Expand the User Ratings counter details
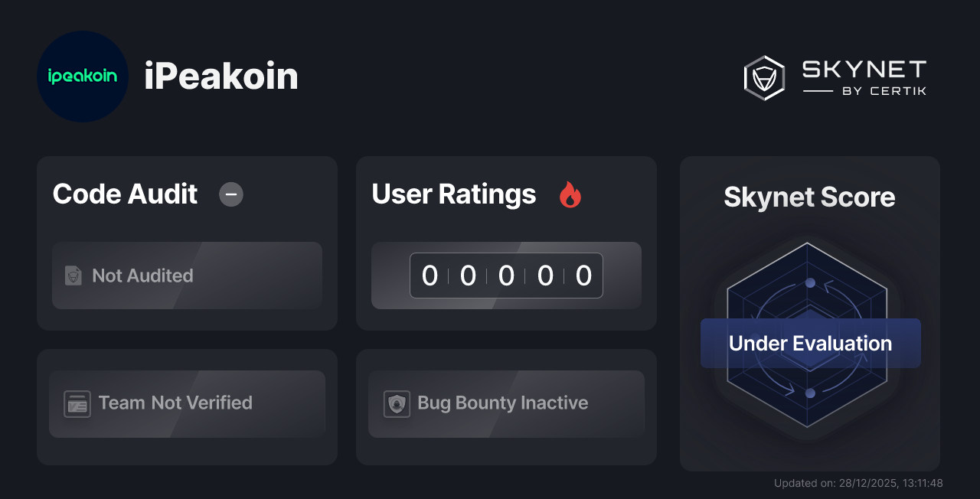Screen dimensions: 980x499 [x=506, y=276]
